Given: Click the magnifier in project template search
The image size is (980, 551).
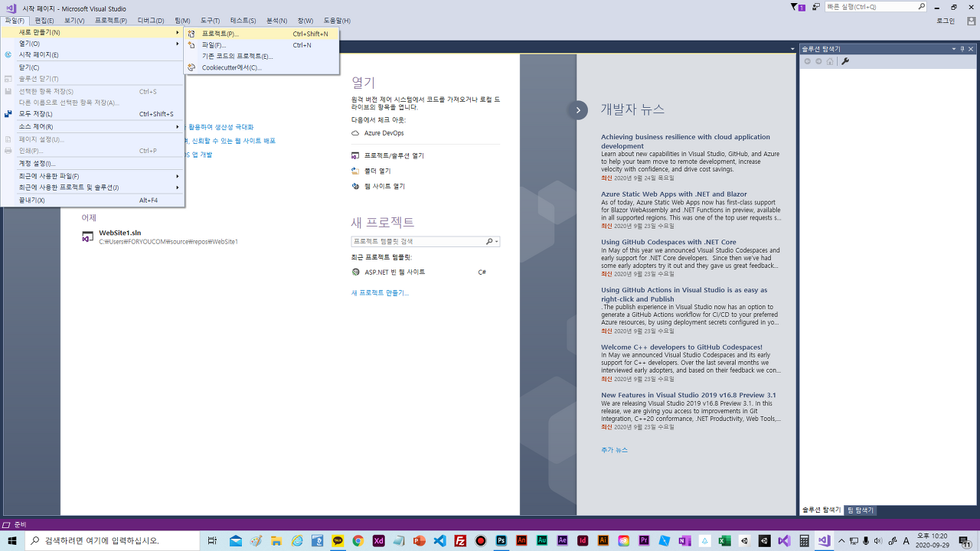Looking at the screenshot, I should (x=489, y=241).
